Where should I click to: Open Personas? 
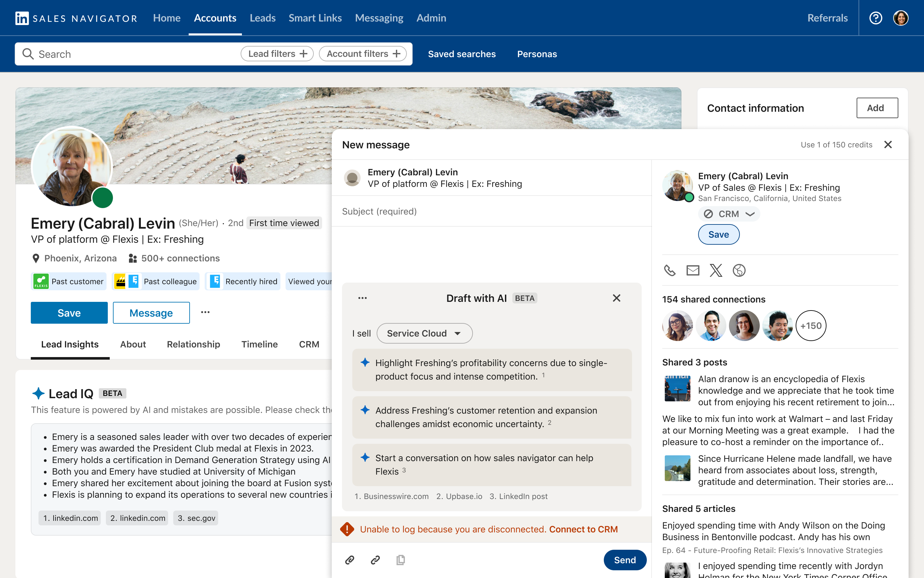tap(537, 54)
